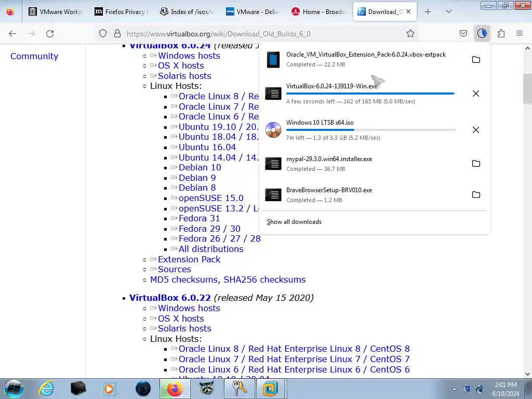Click mypal installer file icon
The height and width of the screenshot is (399, 532).
(x=273, y=164)
